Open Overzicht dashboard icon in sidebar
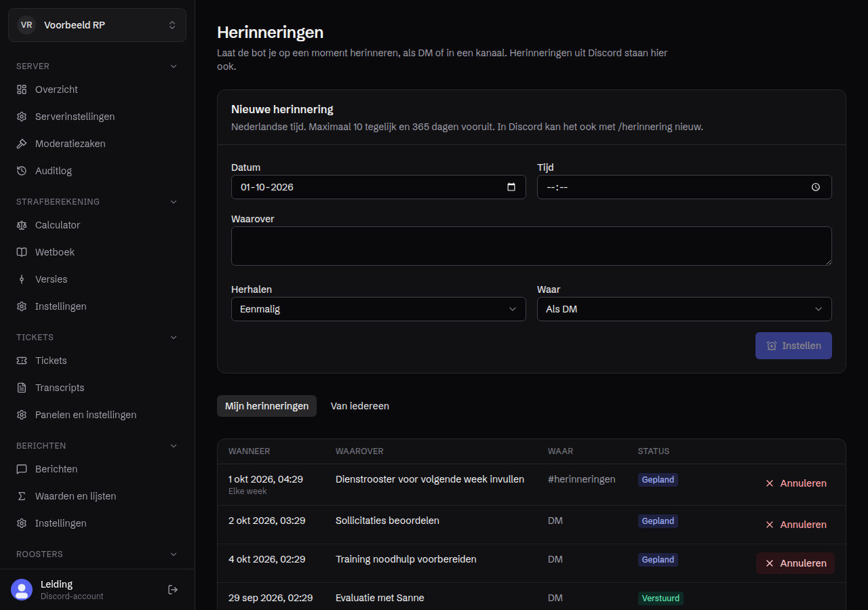This screenshot has height=610, width=868. 22,89
